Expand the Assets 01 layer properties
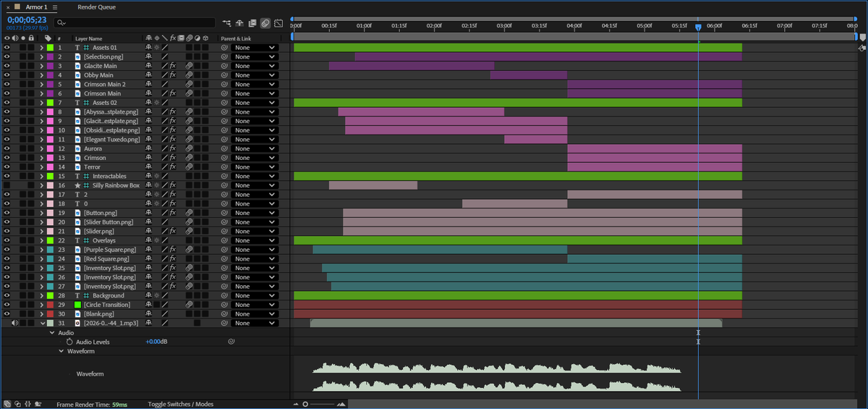This screenshot has height=409, width=868. click(41, 48)
